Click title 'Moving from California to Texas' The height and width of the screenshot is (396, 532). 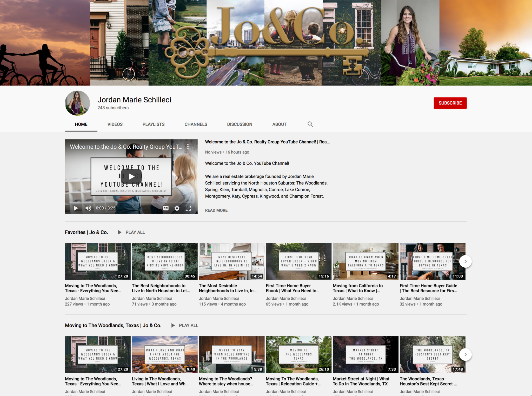pos(358,288)
